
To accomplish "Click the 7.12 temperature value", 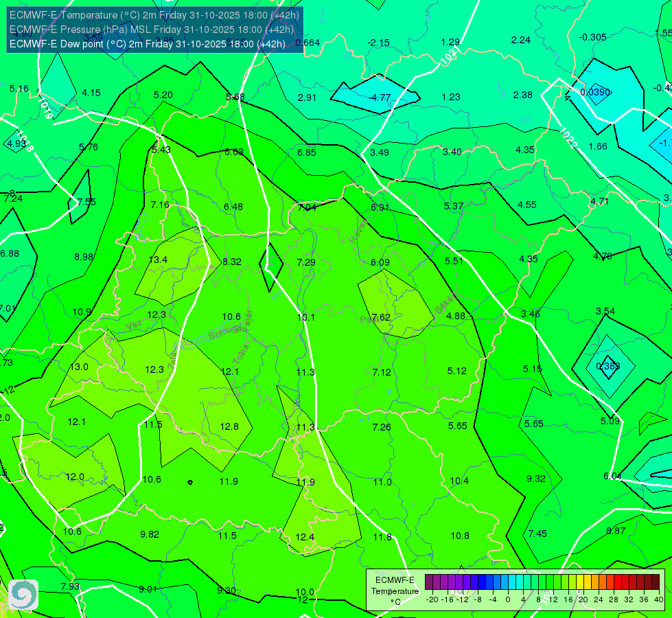I will coord(382,372).
